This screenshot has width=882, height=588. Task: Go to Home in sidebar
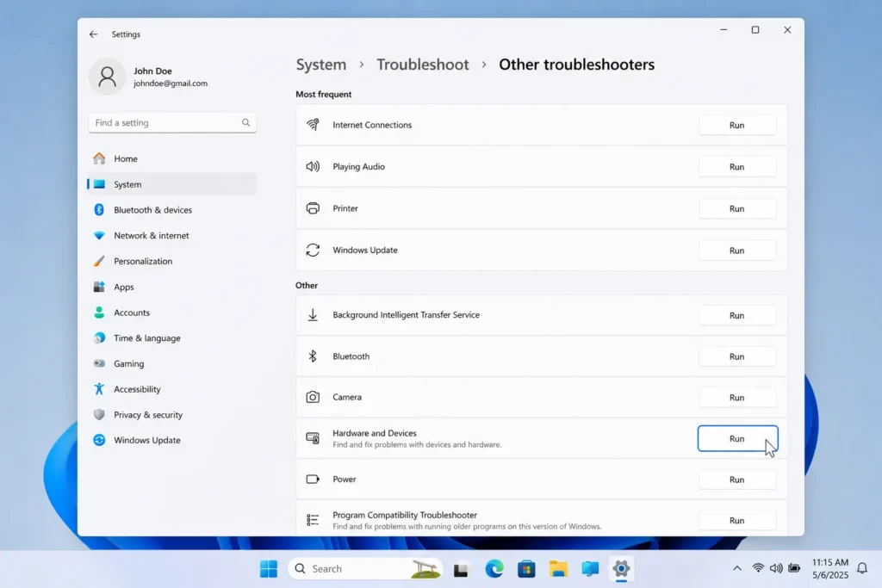coord(172,158)
